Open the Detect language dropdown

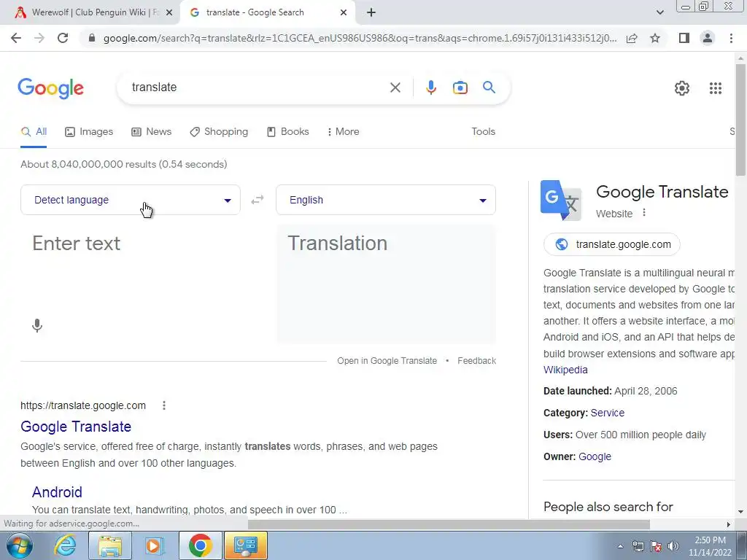pos(130,200)
